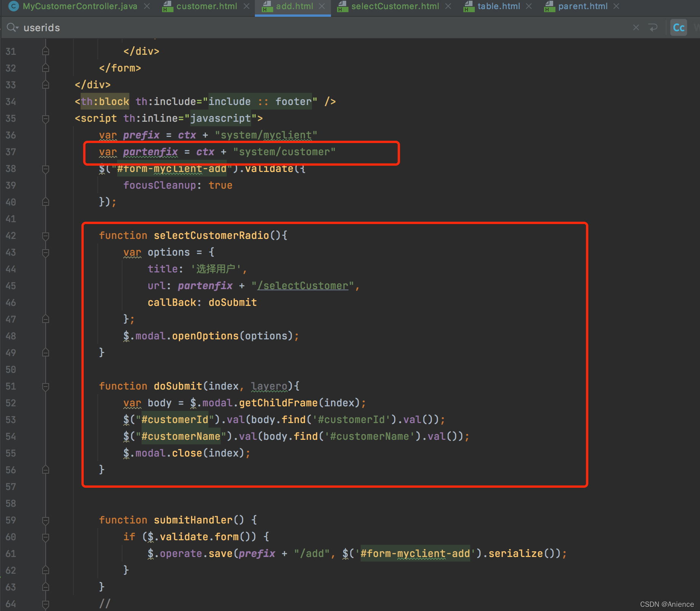Image resolution: width=700 pixels, height=611 pixels.
Task: Click line number 51 in the gutter
Action: pyautogui.click(x=11, y=386)
